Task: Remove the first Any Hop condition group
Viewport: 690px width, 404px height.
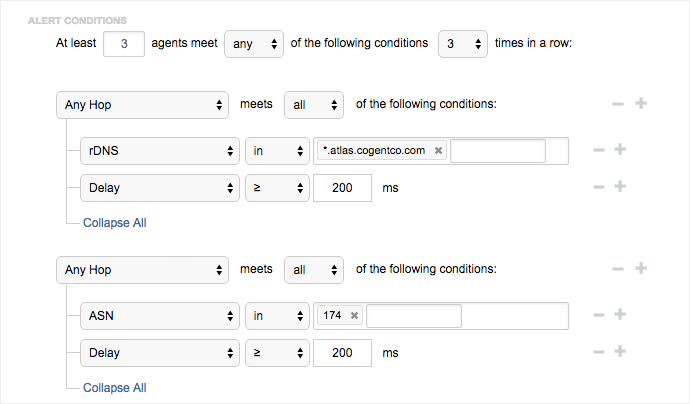Action: point(619,104)
